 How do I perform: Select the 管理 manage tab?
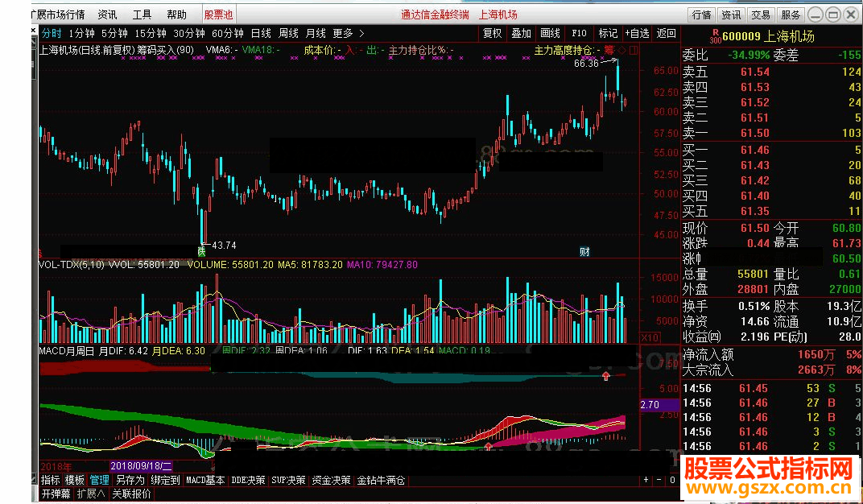99,480
